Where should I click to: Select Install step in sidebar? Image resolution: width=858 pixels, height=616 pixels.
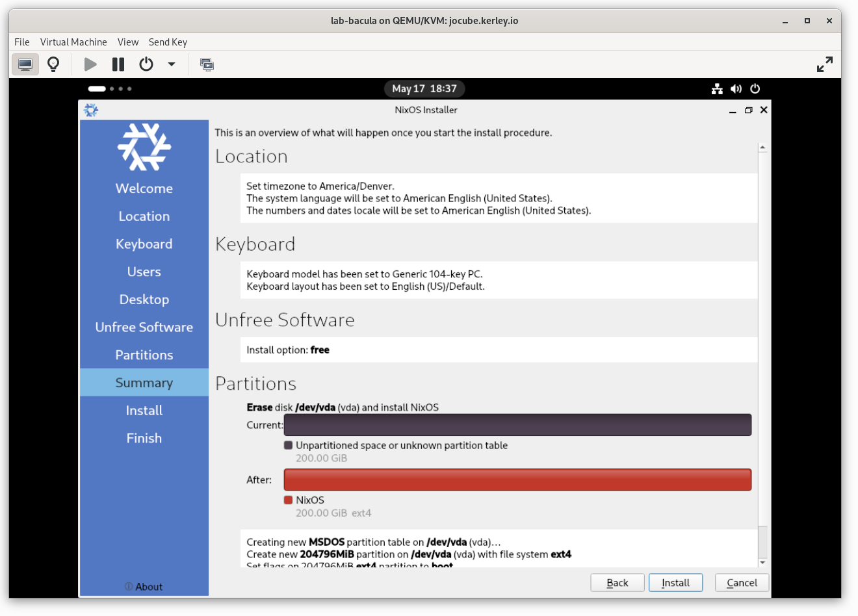click(x=144, y=411)
